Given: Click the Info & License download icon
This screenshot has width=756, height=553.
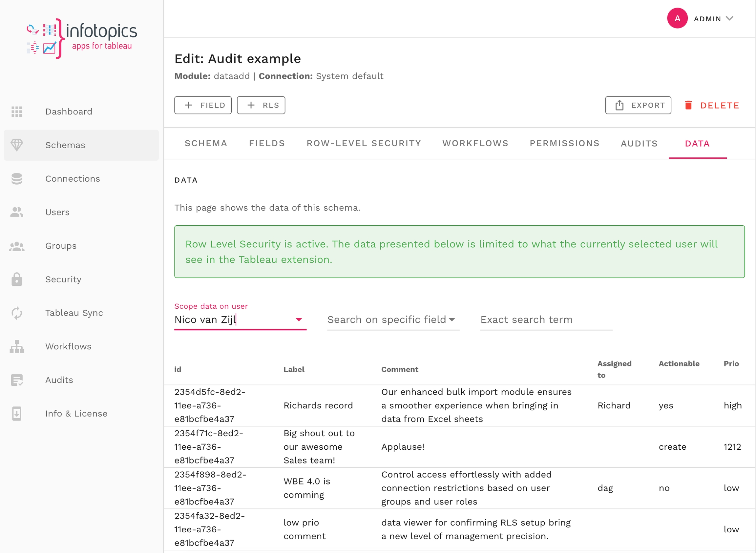Looking at the screenshot, I should 17,413.
